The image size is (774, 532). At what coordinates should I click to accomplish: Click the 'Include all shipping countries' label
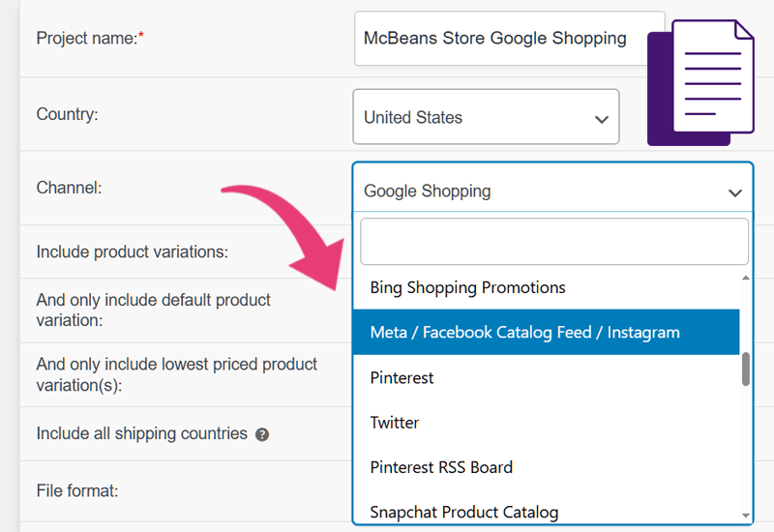click(141, 433)
